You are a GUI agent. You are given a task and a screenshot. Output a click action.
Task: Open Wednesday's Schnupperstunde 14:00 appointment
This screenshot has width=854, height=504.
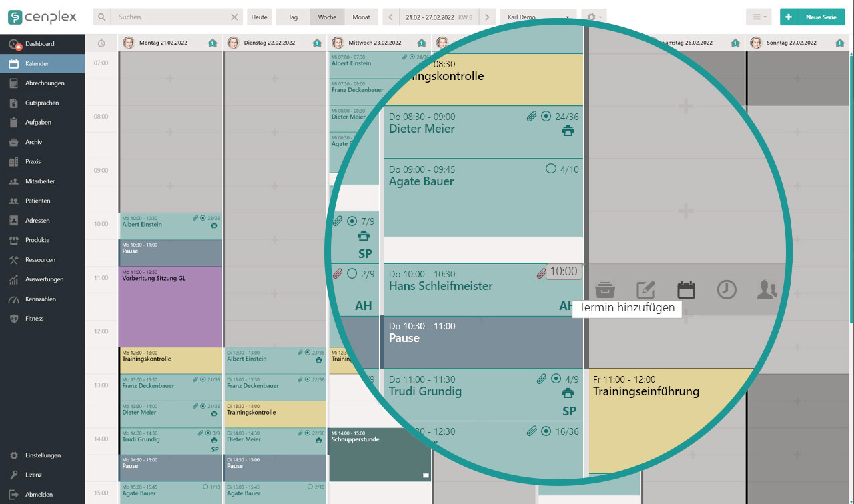click(x=379, y=454)
